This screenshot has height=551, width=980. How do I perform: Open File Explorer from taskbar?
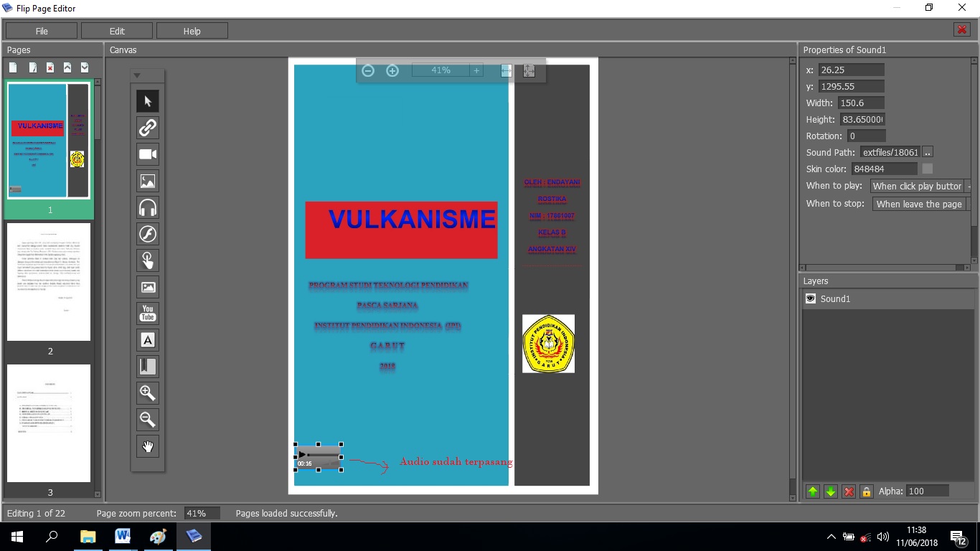tap(88, 537)
